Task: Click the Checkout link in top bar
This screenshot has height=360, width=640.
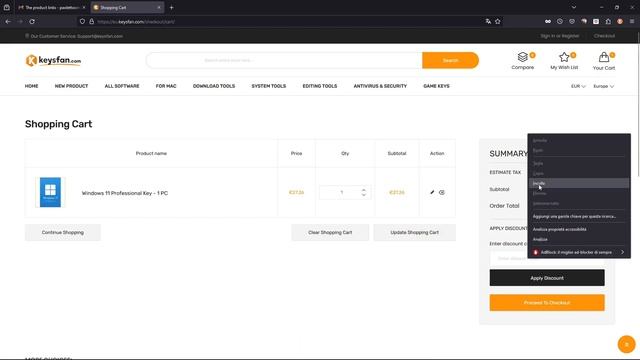Action: 604,36
